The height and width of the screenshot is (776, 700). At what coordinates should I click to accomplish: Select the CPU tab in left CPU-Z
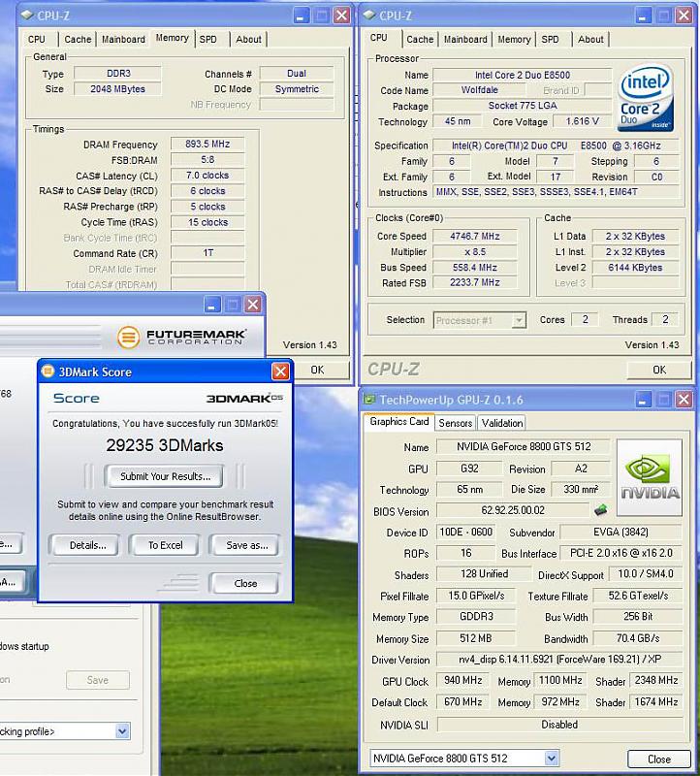tap(37, 39)
